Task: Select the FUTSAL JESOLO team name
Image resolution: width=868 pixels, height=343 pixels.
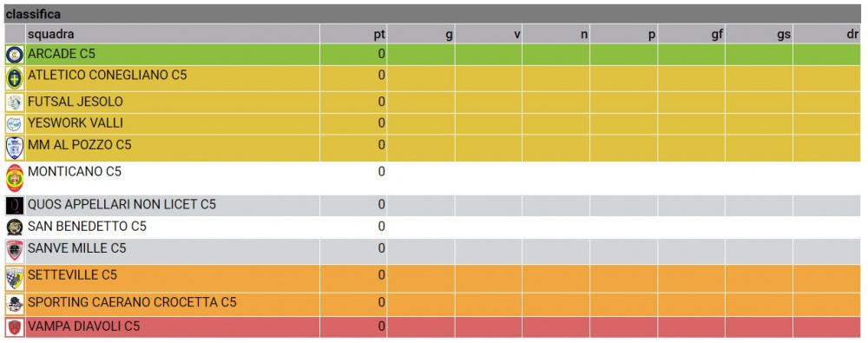Action: [76, 102]
